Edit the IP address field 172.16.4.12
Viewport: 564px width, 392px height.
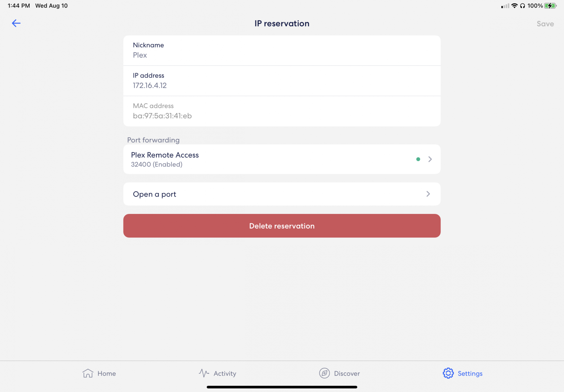(x=282, y=85)
